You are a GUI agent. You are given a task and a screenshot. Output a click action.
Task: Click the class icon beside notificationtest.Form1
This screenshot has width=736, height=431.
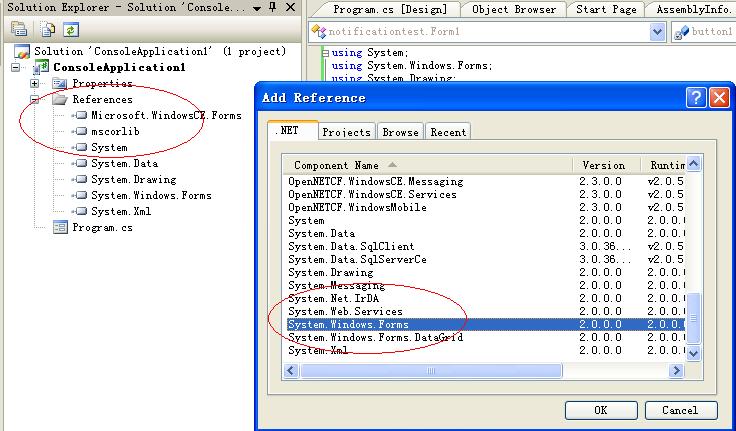[319, 31]
